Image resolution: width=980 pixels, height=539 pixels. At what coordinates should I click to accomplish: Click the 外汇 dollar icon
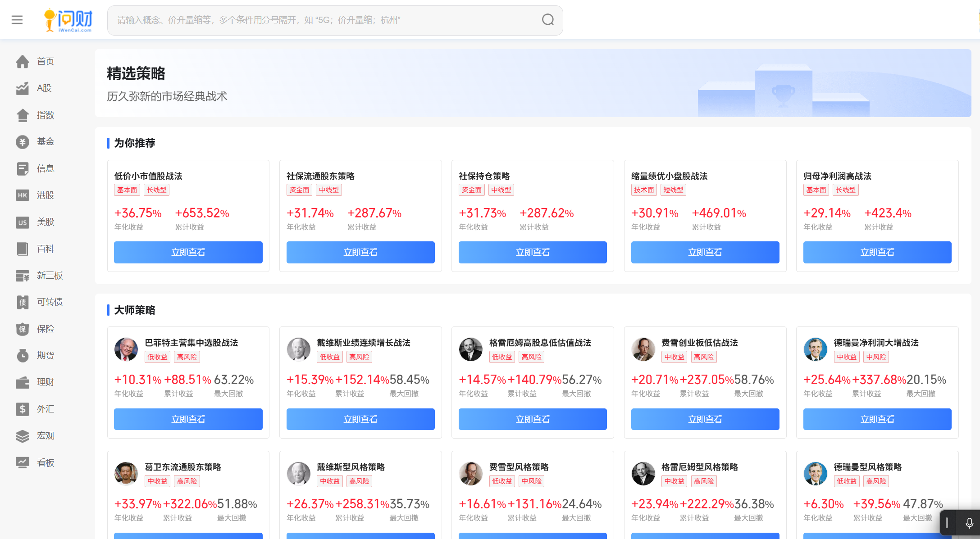point(23,409)
